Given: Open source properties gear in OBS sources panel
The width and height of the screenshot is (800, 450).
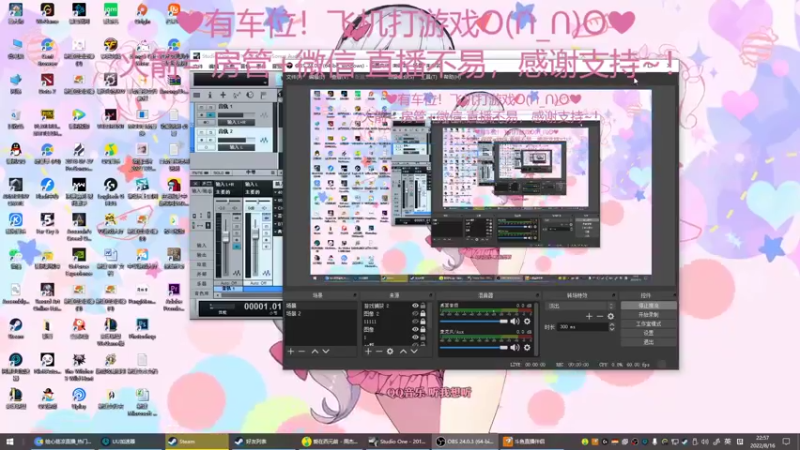Looking at the screenshot, I should click(x=390, y=352).
